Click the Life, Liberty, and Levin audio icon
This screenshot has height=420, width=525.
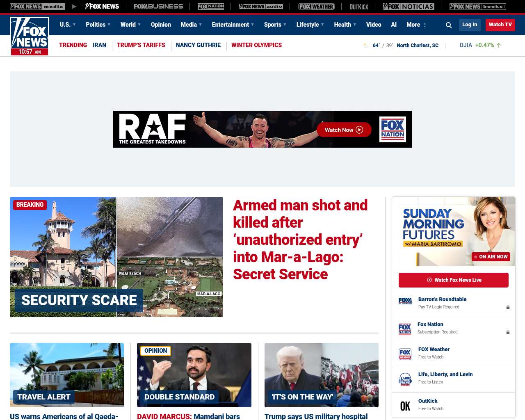pyautogui.click(x=405, y=379)
